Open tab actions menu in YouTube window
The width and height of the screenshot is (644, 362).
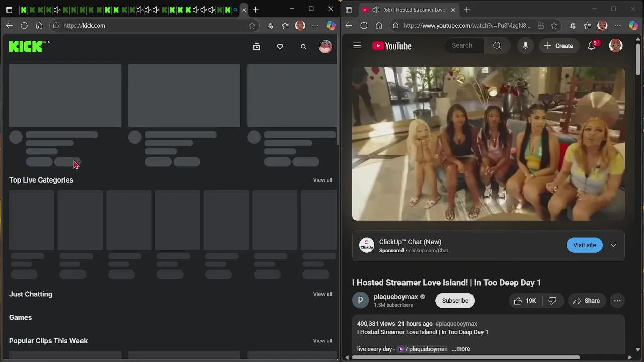point(349,10)
